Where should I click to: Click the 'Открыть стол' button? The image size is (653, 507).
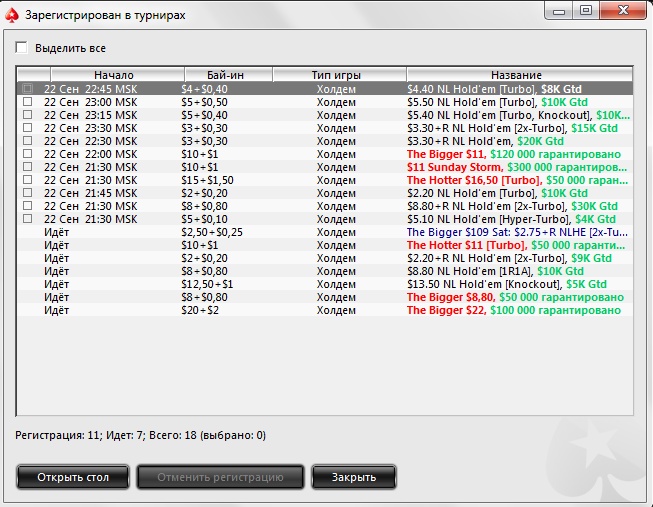(x=73, y=477)
